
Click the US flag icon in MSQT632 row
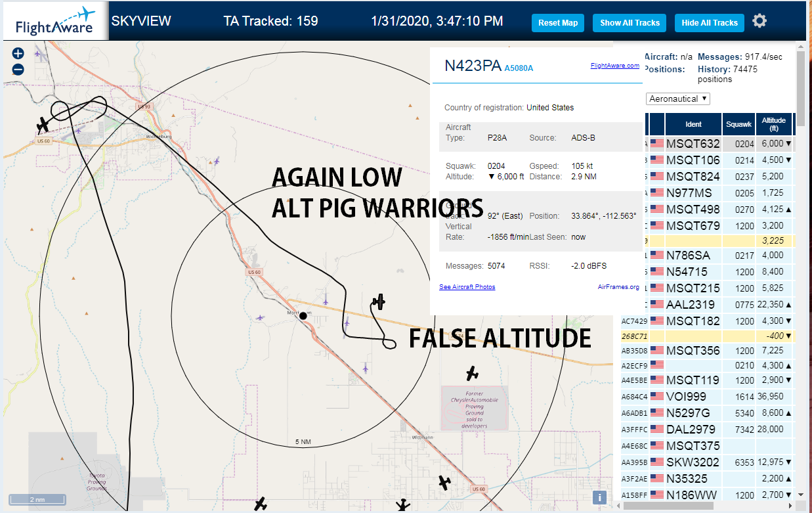point(657,144)
